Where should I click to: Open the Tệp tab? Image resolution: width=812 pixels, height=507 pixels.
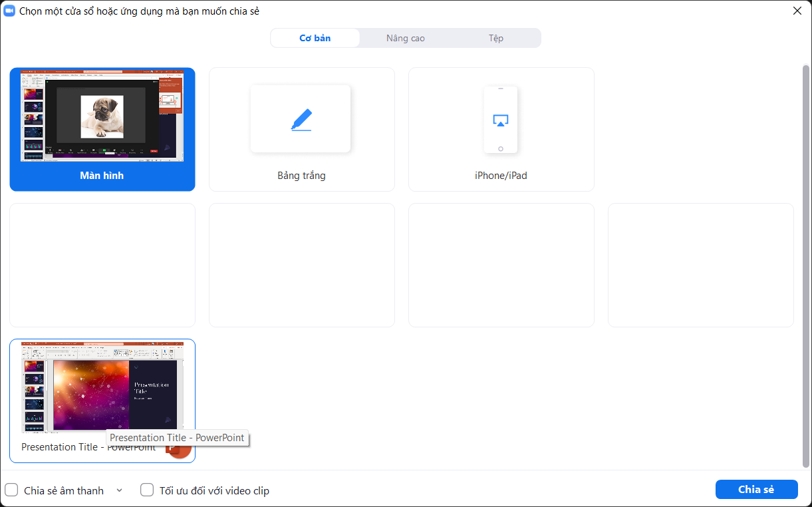pyautogui.click(x=495, y=38)
